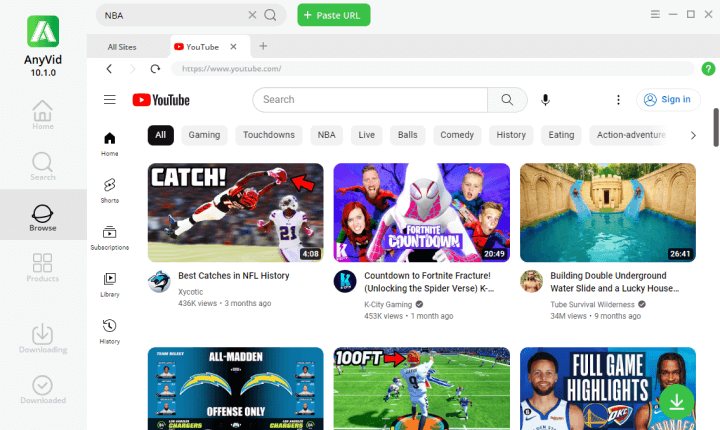This screenshot has height=430, width=720.
Task: Add a new browser tab
Action: 263,46
